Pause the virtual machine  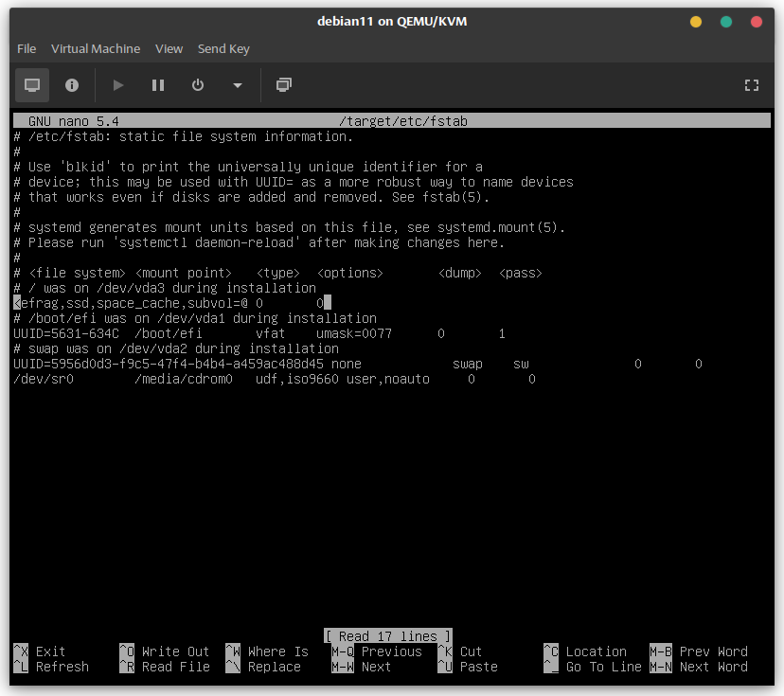coord(158,85)
